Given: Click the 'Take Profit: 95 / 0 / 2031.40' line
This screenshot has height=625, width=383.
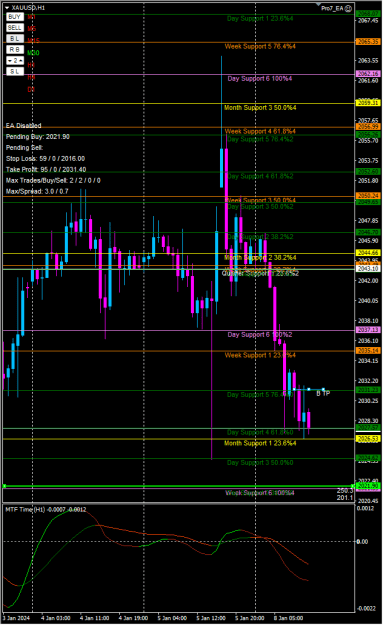Looking at the screenshot, I should point(46,169).
